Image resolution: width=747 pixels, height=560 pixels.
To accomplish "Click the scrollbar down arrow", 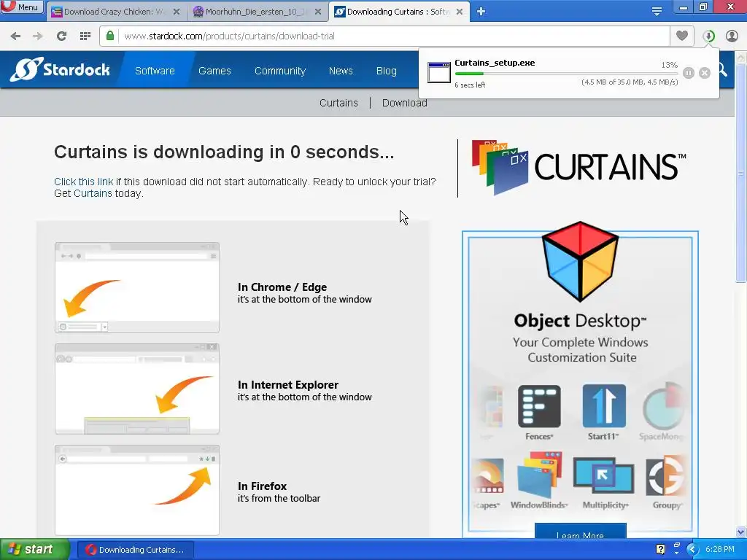I will (741, 532).
